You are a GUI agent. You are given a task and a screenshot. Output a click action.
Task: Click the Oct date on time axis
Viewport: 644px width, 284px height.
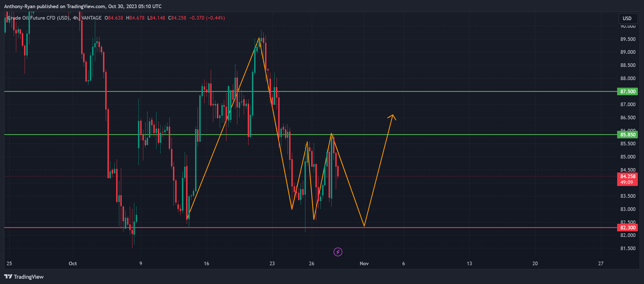(73, 263)
